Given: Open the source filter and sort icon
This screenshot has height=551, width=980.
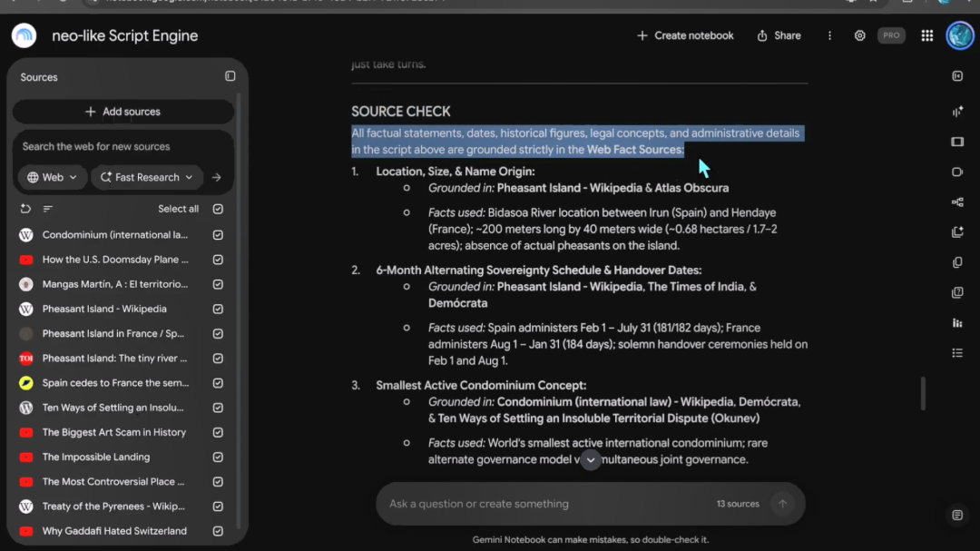Looking at the screenshot, I should [x=47, y=209].
